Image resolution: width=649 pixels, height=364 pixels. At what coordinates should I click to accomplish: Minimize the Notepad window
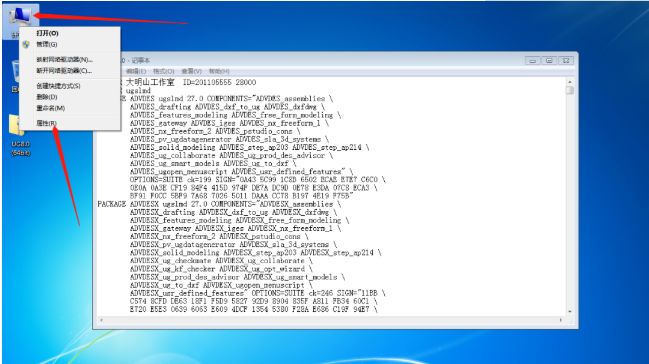pyautogui.click(x=533, y=60)
